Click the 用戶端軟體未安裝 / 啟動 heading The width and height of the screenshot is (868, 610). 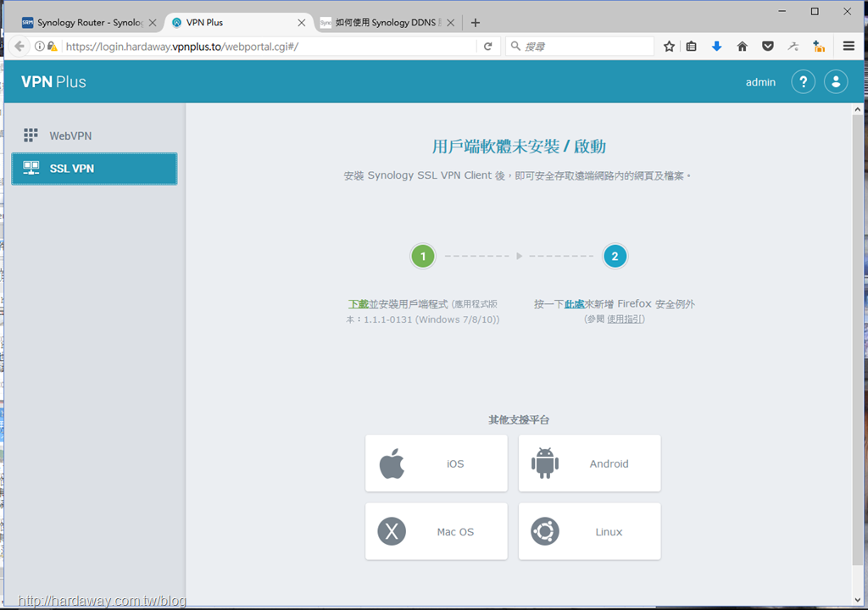tap(519, 147)
